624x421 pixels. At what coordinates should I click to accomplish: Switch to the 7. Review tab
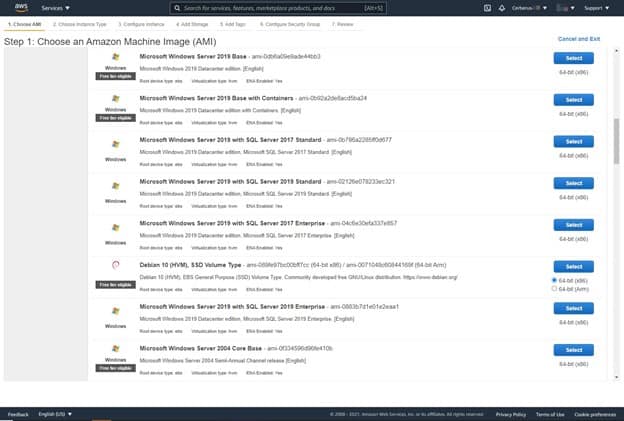[343, 24]
